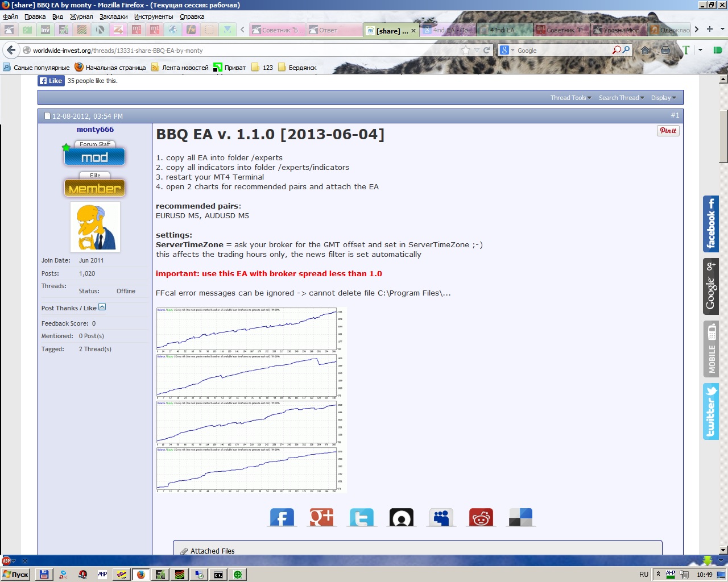Open the Закладки menu

[x=114, y=16]
